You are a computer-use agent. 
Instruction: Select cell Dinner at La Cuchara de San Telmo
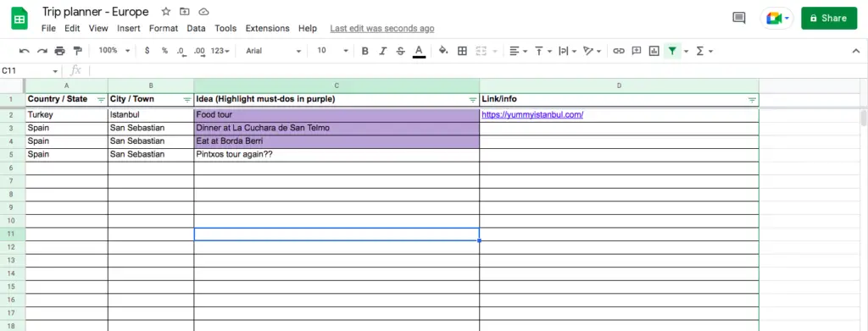(x=337, y=128)
